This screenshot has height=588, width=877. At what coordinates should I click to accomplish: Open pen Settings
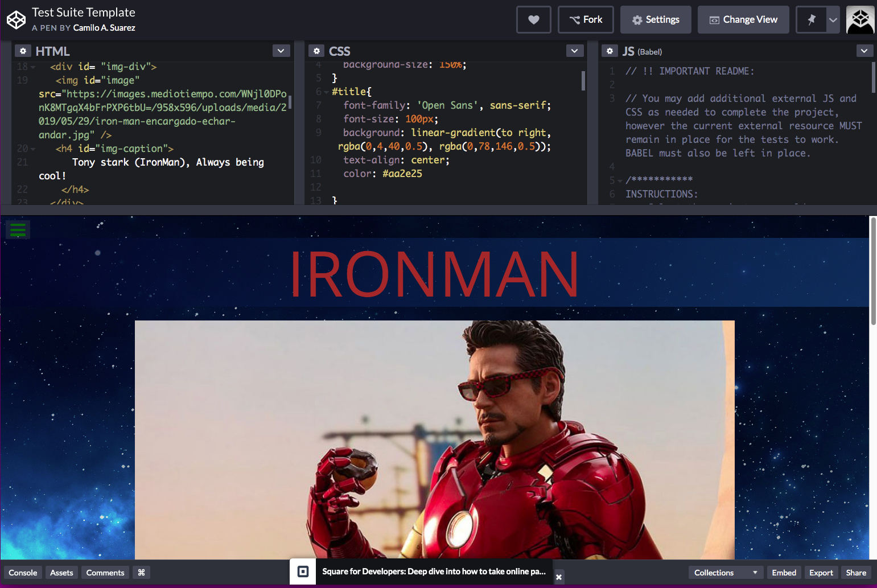(x=656, y=20)
